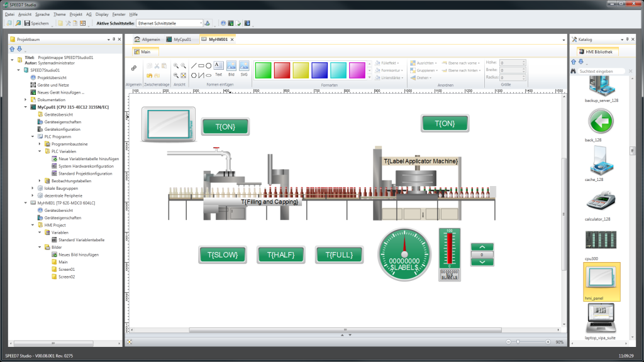Open the Drehen dropdown
This screenshot has width=644, height=362.
(x=421, y=77)
